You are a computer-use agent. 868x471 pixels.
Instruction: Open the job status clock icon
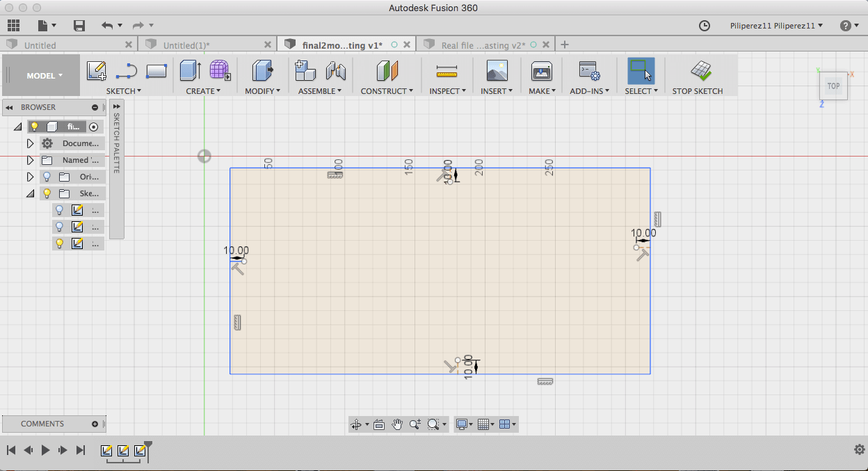pyautogui.click(x=705, y=26)
